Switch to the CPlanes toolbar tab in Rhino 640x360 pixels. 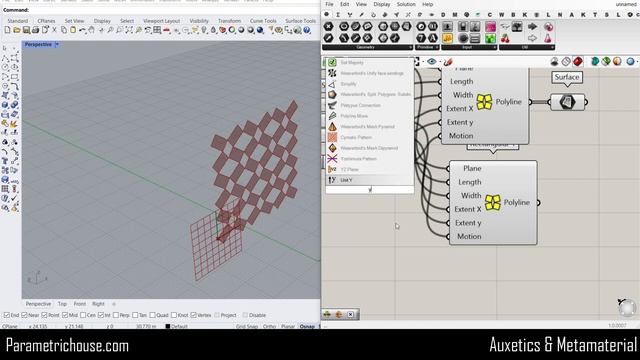(x=46, y=21)
